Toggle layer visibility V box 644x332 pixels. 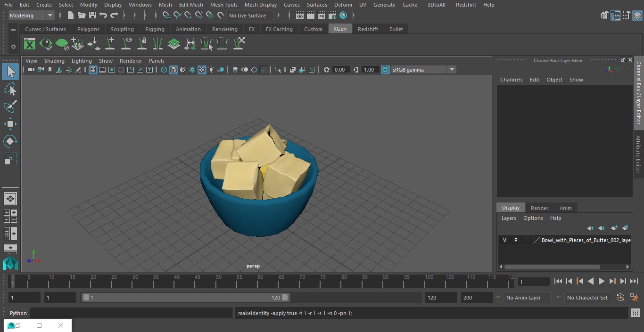[504, 240]
